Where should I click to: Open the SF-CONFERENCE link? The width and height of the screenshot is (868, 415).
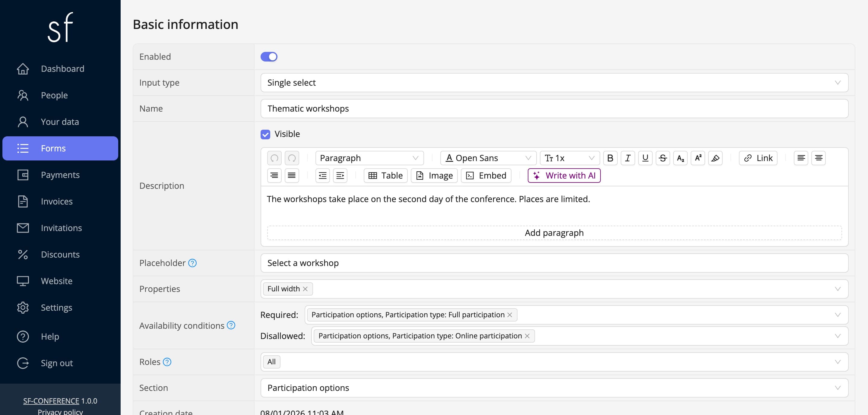[51, 401]
